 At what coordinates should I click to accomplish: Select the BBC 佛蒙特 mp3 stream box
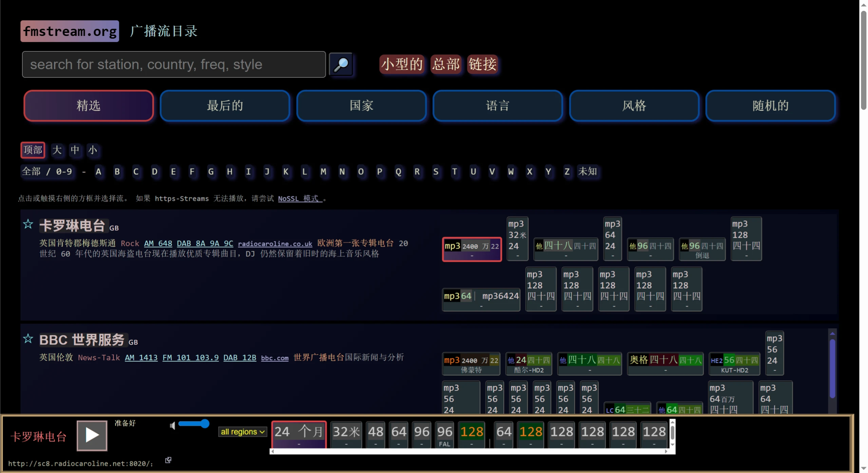click(471, 364)
